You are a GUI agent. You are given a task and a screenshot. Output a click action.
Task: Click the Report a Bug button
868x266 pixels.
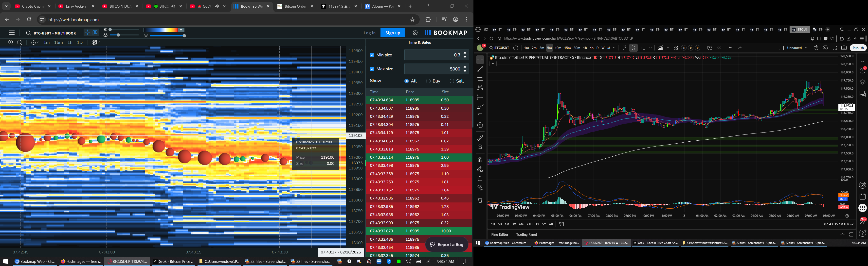coord(447,245)
